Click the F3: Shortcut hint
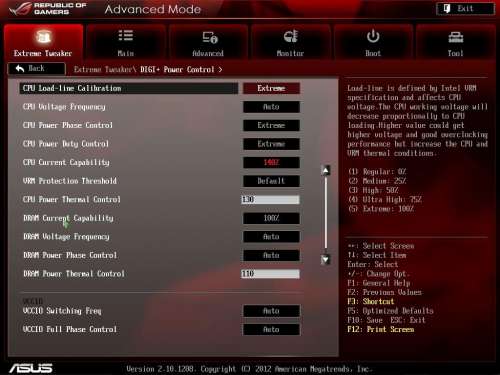Image resolution: width=500 pixels, height=375 pixels. click(371, 302)
